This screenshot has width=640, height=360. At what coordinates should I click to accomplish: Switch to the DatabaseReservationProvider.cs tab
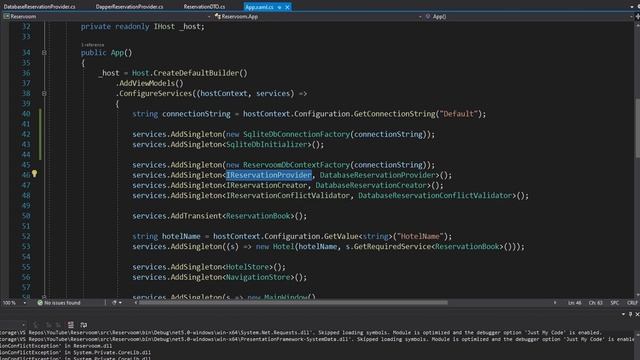coord(40,7)
